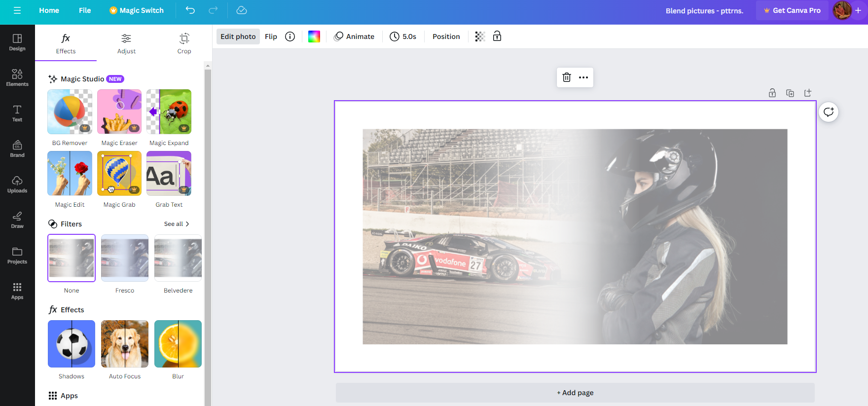Open the Brand sidebar panel
This screenshot has height=406, width=868.
click(x=17, y=149)
